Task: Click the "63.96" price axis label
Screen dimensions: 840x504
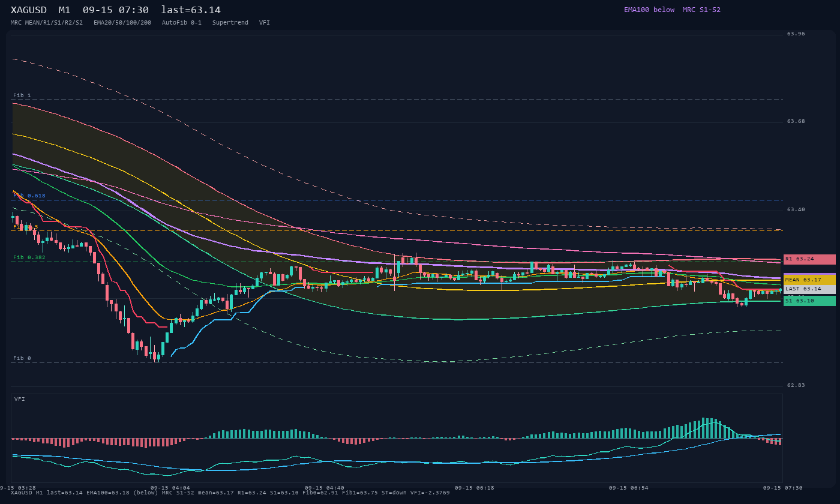Action: tap(796, 34)
